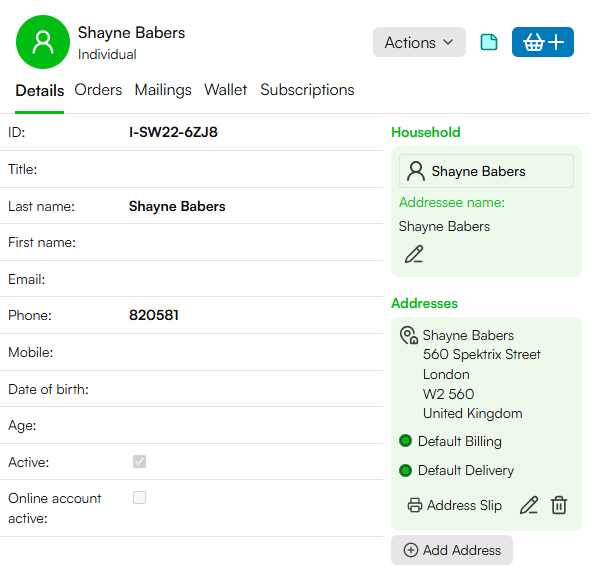Image resolution: width=599 pixels, height=567 pixels.
Task: Expand the Actions dropdown
Action: coord(419,42)
